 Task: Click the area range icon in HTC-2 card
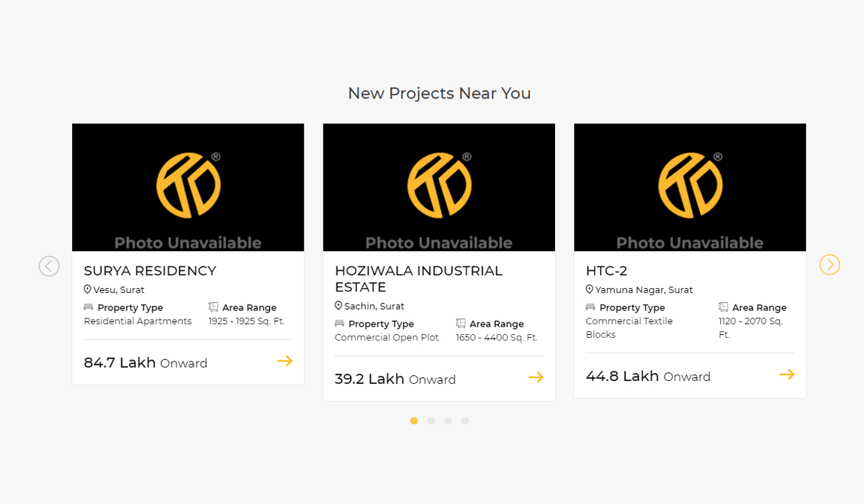click(x=724, y=307)
